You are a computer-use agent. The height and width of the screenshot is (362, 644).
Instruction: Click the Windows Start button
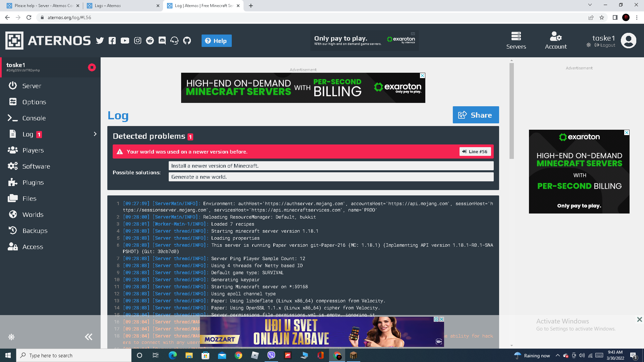(8, 355)
